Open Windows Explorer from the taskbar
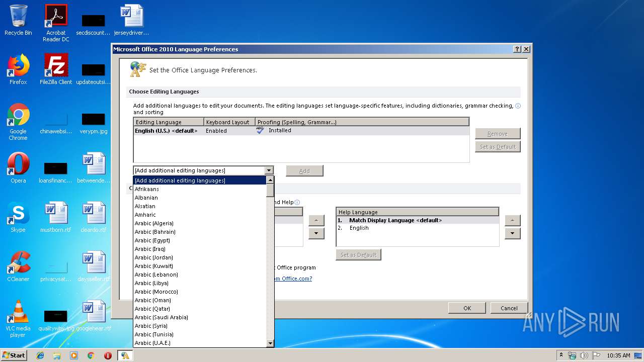Screen dimensions: 644x362 57,355
